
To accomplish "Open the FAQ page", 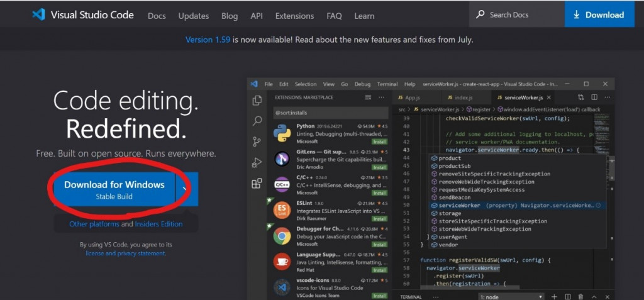I will click(334, 16).
